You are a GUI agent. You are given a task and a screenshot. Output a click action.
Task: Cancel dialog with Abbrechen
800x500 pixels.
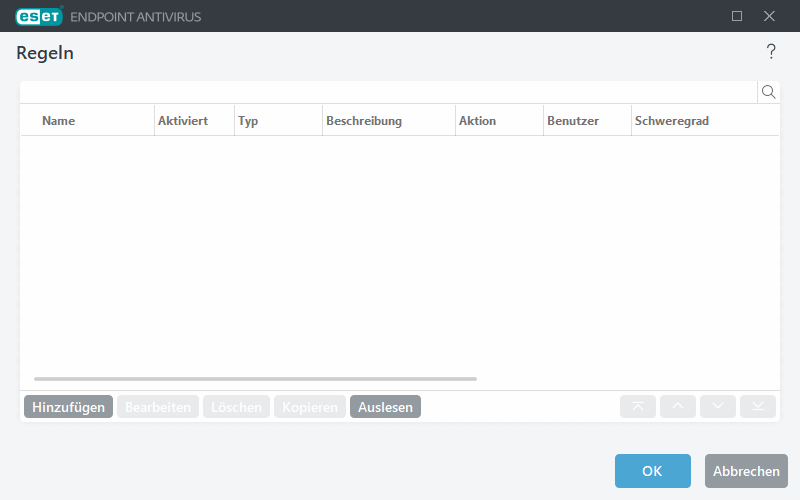(746, 471)
